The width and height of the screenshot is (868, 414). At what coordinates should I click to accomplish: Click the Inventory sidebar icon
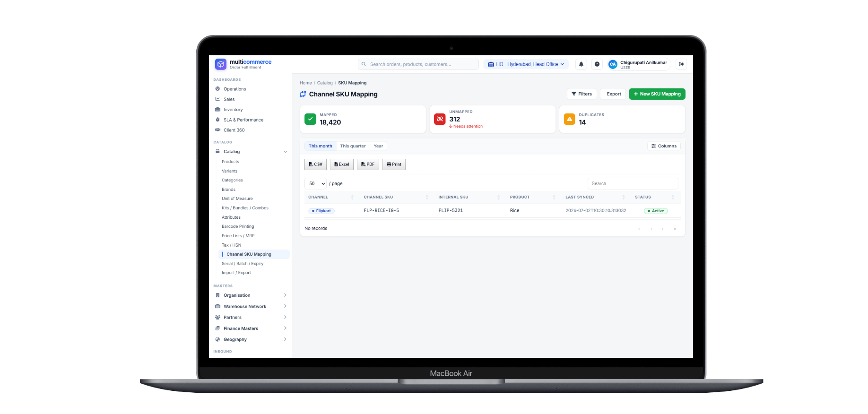click(x=217, y=110)
